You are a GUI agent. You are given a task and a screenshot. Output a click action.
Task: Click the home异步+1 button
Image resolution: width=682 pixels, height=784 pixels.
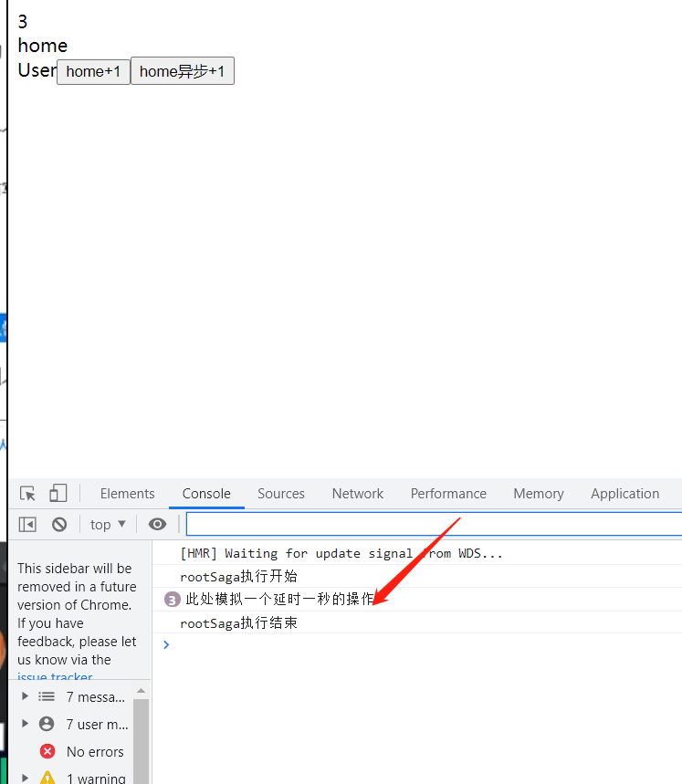pos(182,71)
